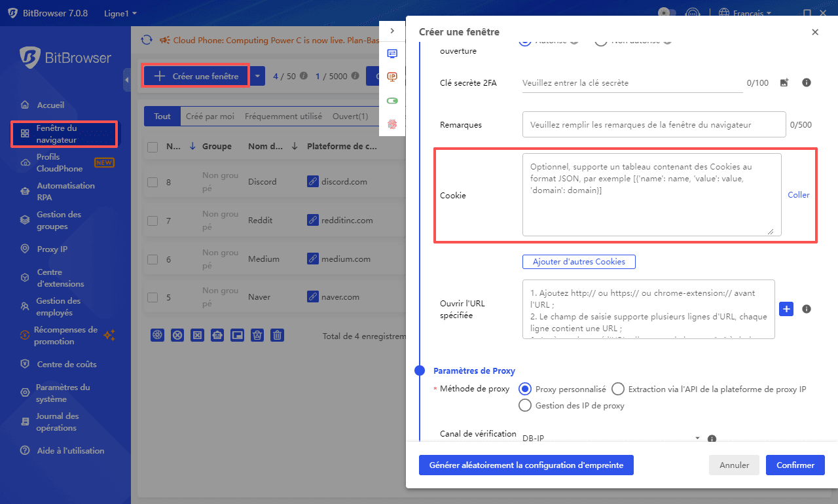Click the Coller link beside Cookie field
This screenshot has height=504, width=838.
(798, 195)
